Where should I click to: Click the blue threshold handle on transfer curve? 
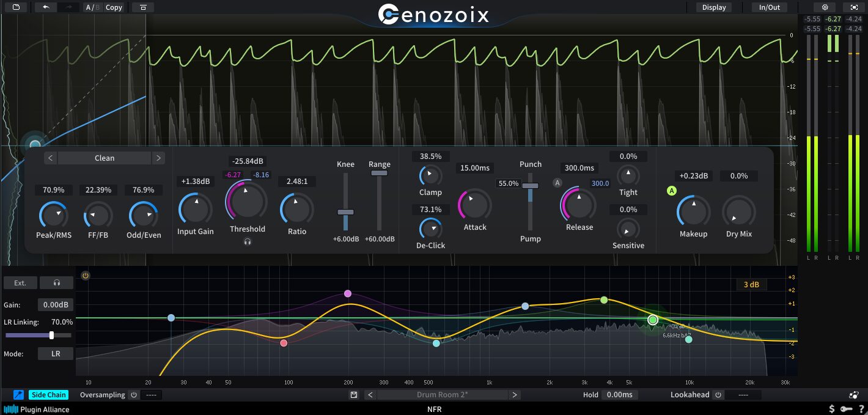point(35,145)
